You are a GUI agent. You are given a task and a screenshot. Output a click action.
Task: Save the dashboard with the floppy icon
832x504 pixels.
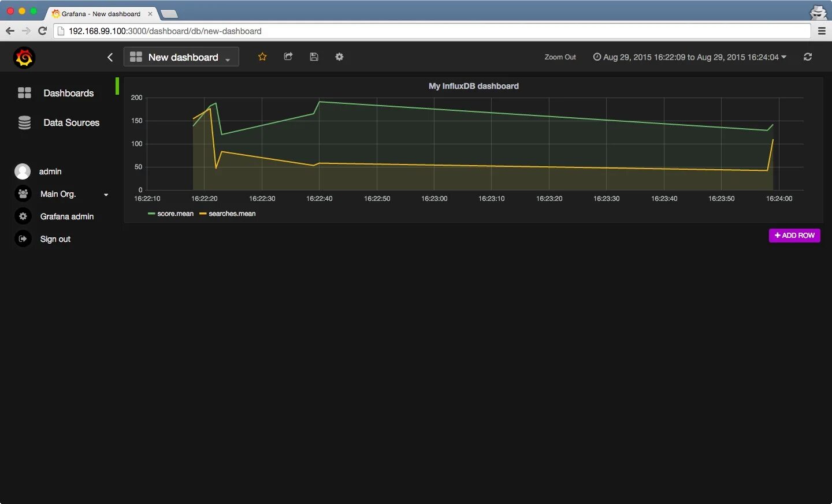click(x=314, y=57)
